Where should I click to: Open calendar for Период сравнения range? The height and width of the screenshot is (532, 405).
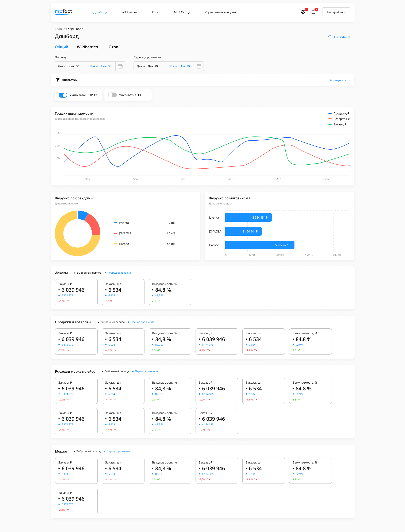[199, 66]
